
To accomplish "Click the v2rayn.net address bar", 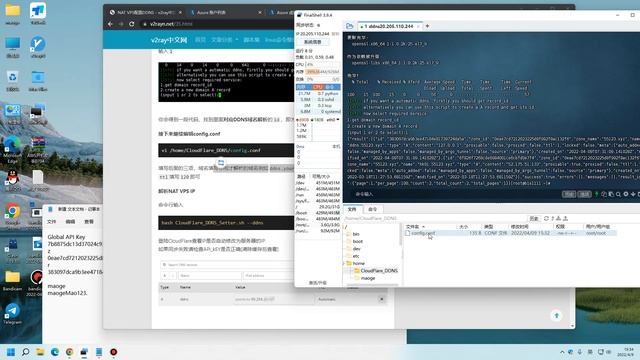I will [x=216, y=24].
